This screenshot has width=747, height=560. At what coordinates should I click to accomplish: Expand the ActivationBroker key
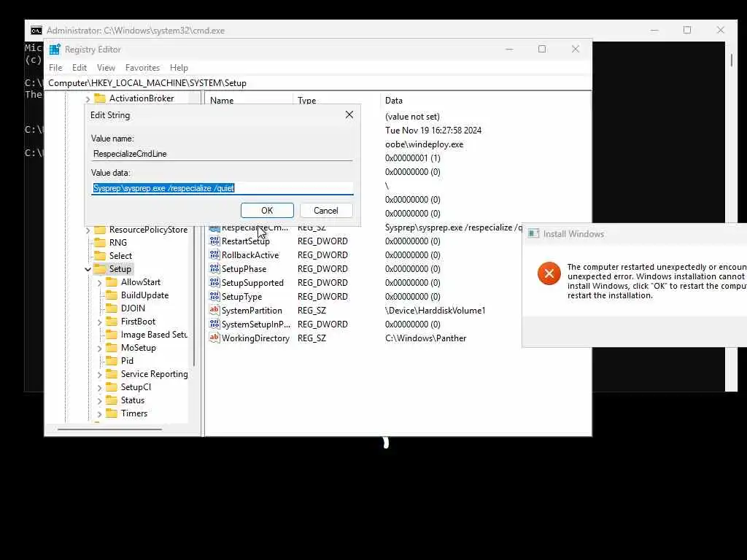point(88,99)
